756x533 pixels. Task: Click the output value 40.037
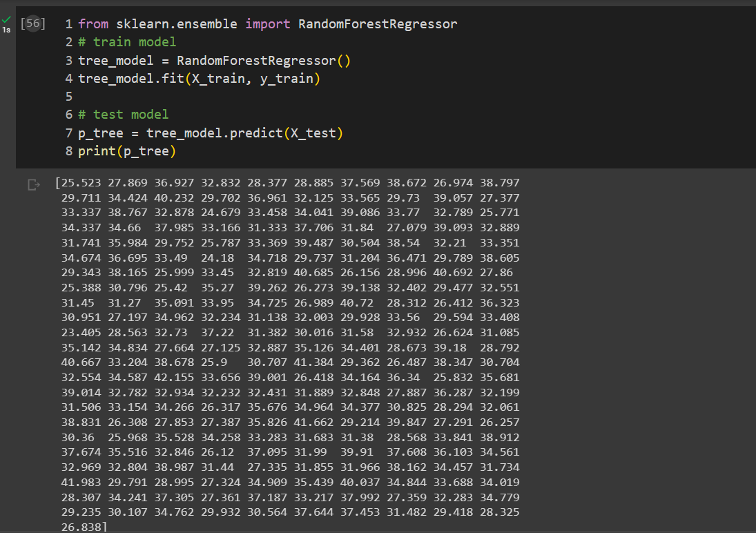[x=360, y=483]
